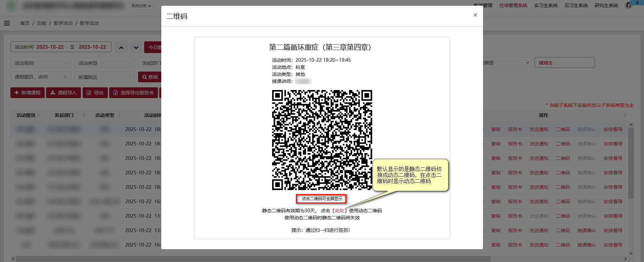Image resolution: width=644 pixels, height=262 pixels.
Task: Toggle the hamburger sidebar menu icon
Action: click(7, 23)
